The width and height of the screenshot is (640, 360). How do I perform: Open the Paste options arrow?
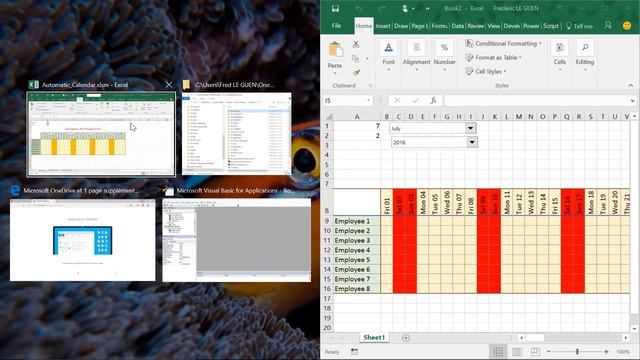click(335, 73)
